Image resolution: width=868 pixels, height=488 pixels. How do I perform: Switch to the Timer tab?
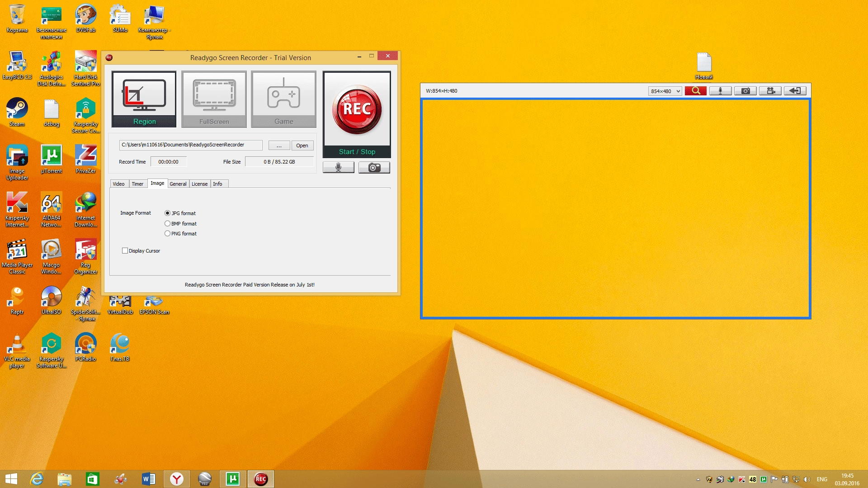pyautogui.click(x=137, y=184)
